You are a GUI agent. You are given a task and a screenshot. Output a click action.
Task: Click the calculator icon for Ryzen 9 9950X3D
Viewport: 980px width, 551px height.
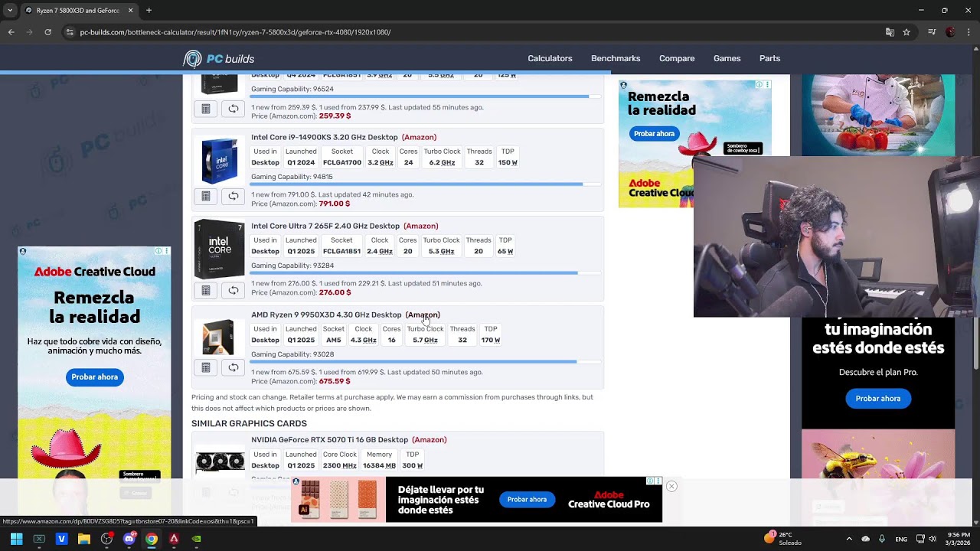point(205,368)
